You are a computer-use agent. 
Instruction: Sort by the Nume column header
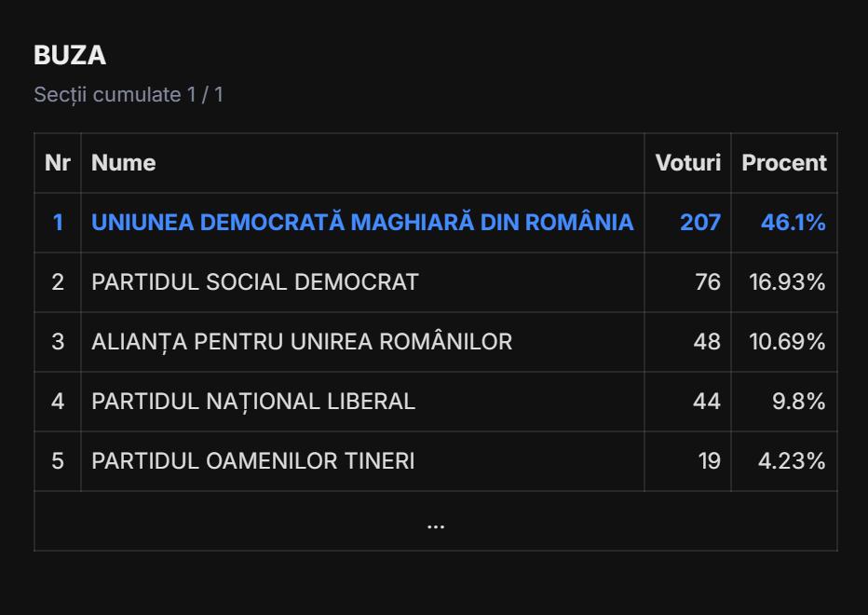click(124, 163)
